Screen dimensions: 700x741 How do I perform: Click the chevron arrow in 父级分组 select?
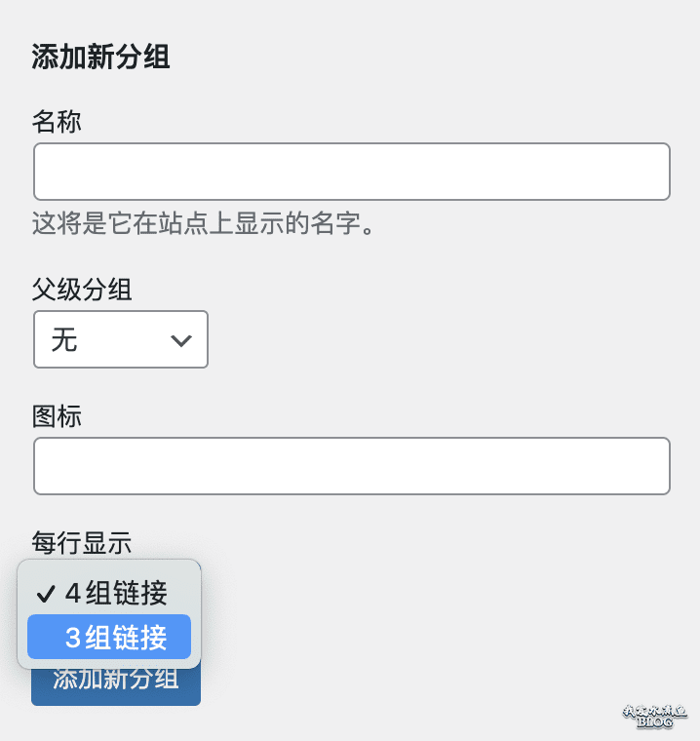180,340
